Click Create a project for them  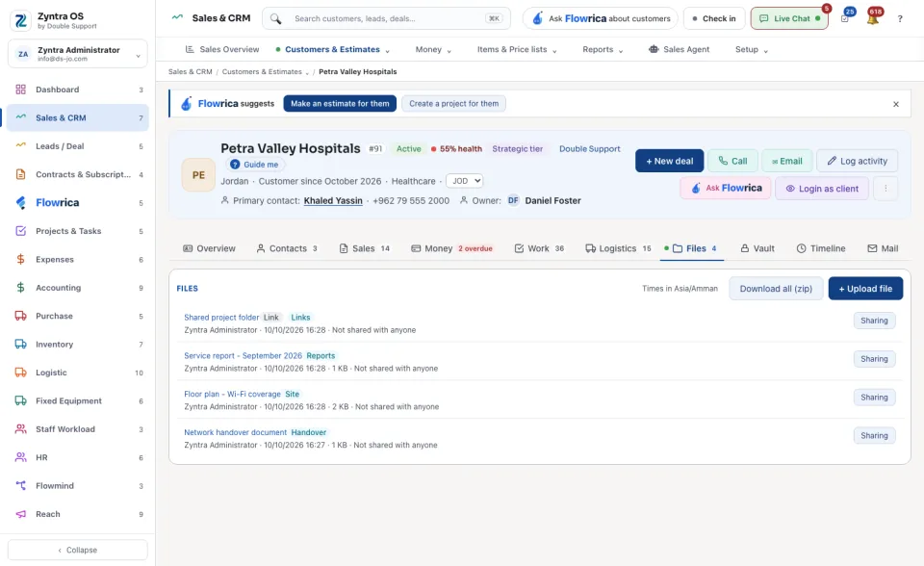click(453, 104)
